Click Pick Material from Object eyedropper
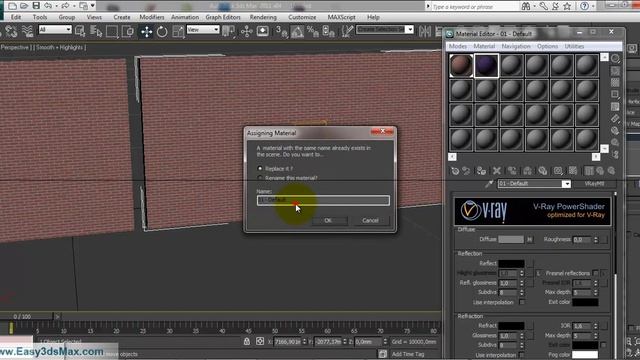Viewport: 640px width, 360px height. [489, 184]
